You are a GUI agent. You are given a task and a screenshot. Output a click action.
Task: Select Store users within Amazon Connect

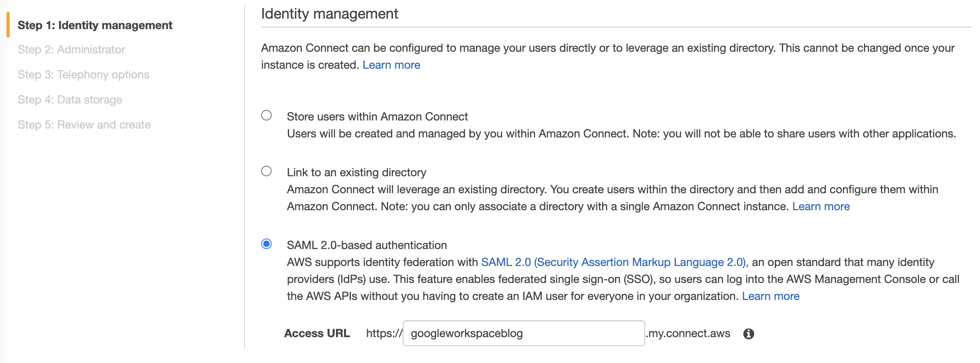tap(266, 115)
